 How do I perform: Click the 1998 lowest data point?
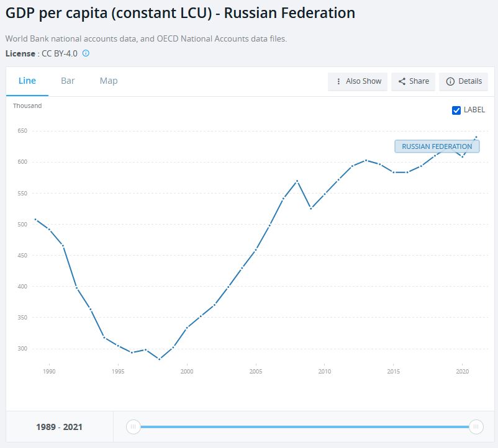tap(160, 359)
